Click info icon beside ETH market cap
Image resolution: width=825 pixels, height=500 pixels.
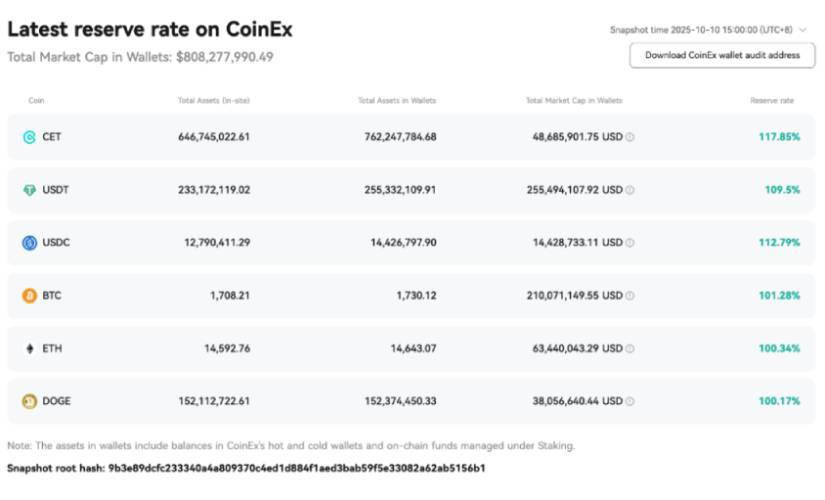click(630, 349)
